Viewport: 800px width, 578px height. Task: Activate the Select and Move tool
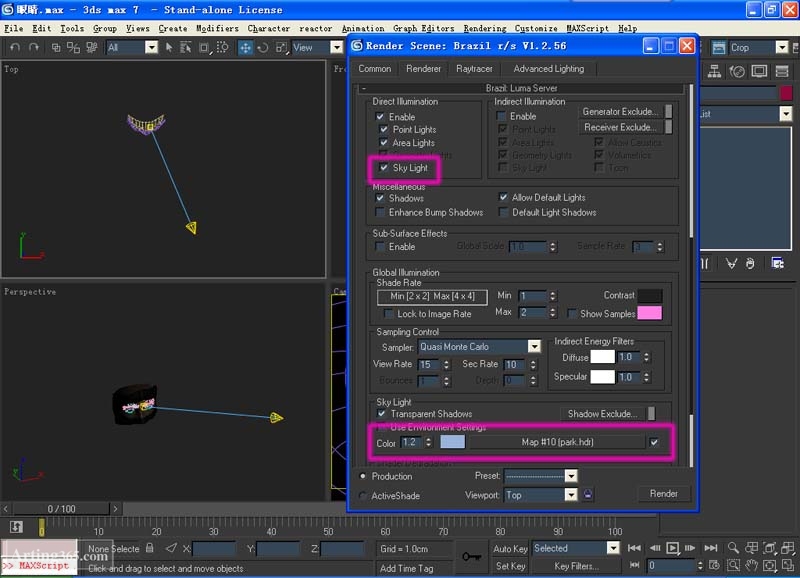click(245, 47)
